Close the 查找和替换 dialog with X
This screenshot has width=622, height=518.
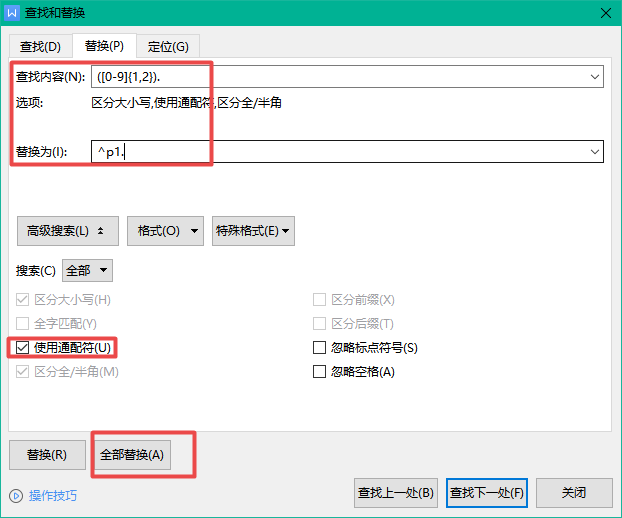(604, 13)
